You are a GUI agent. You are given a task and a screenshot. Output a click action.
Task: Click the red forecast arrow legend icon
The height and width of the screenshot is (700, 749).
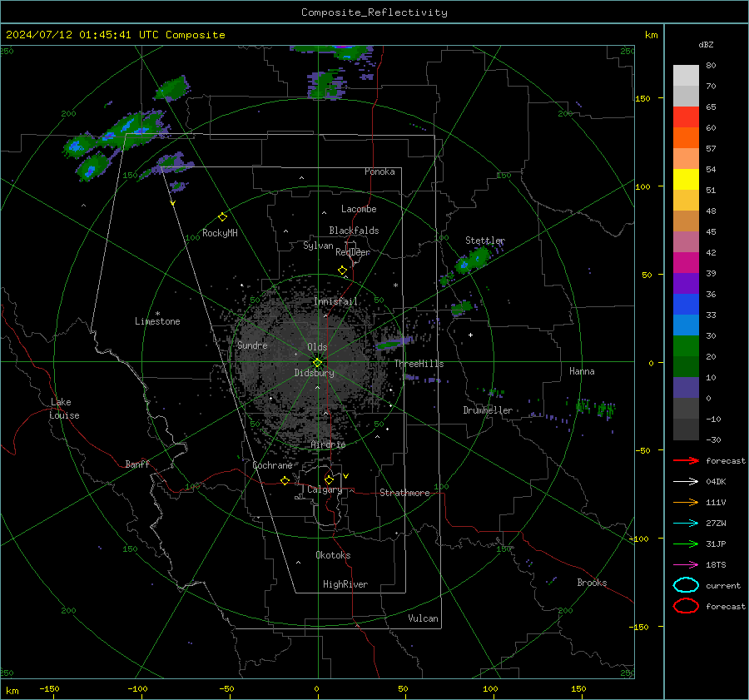click(686, 460)
